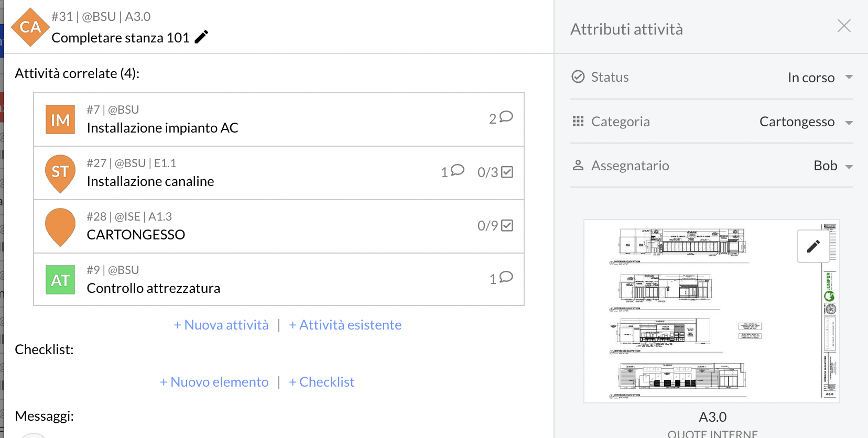
Task: Open the 0/9 checklist on CARTONGESSO
Action: 495,226
